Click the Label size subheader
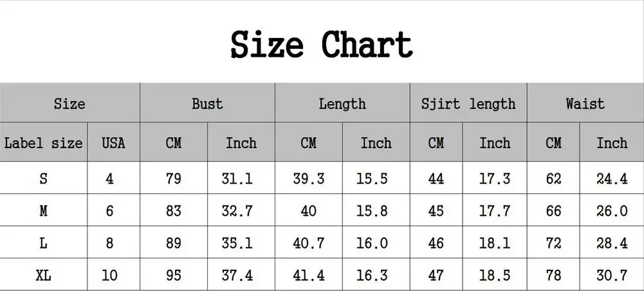Image resolution: width=644 pixels, height=291 pixels. tap(44, 142)
